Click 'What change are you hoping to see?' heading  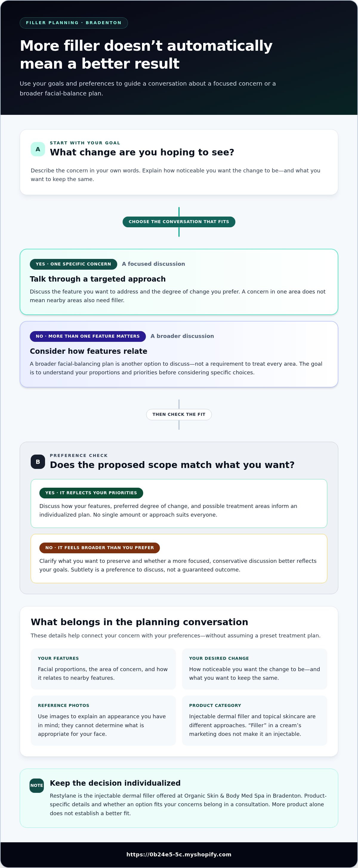(x=142, y=152)
